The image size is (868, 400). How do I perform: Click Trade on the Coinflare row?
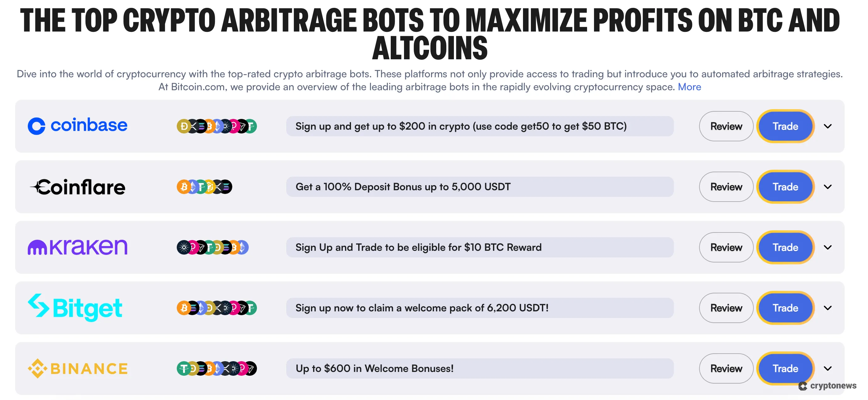pos(785,187)
